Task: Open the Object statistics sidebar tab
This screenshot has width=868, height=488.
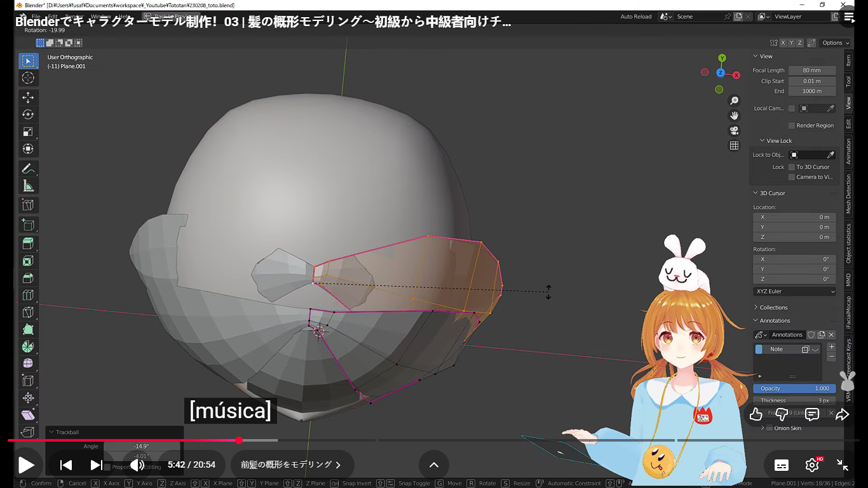Action: tap(848, 243)
